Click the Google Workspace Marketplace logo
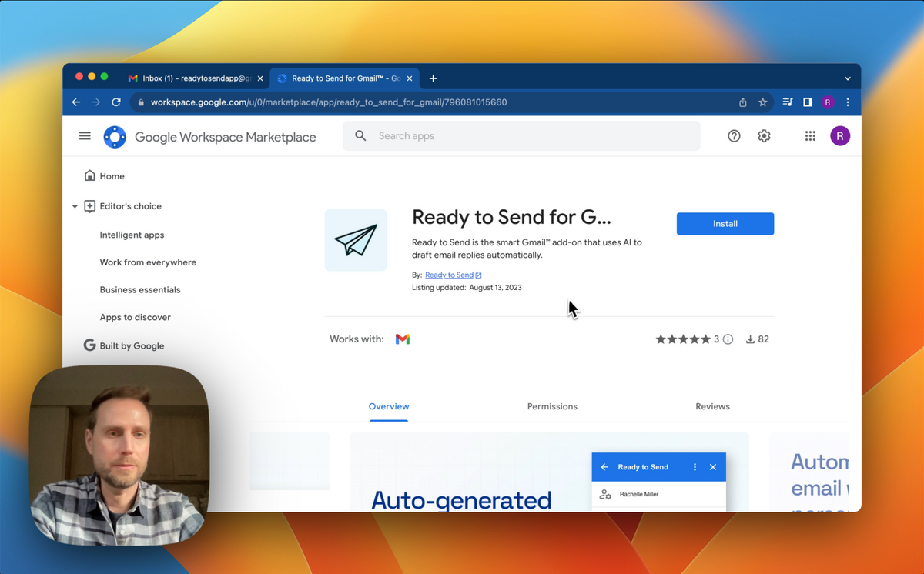 (115, 137)
